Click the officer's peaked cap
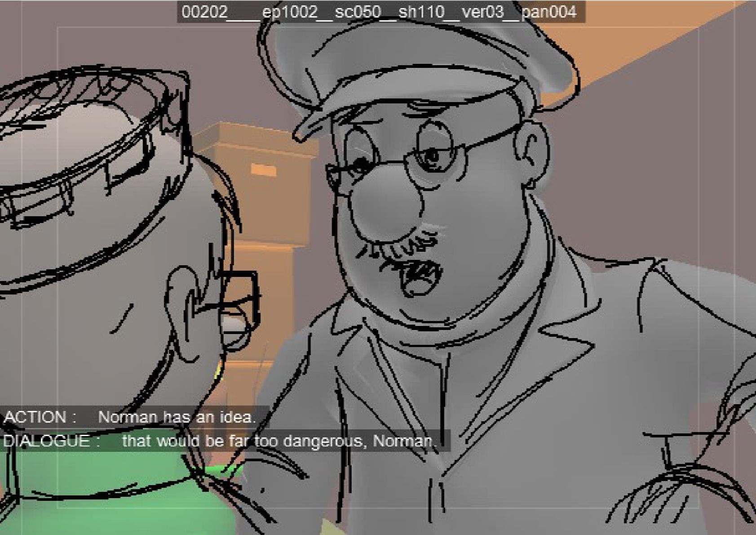 click(418, 67)
